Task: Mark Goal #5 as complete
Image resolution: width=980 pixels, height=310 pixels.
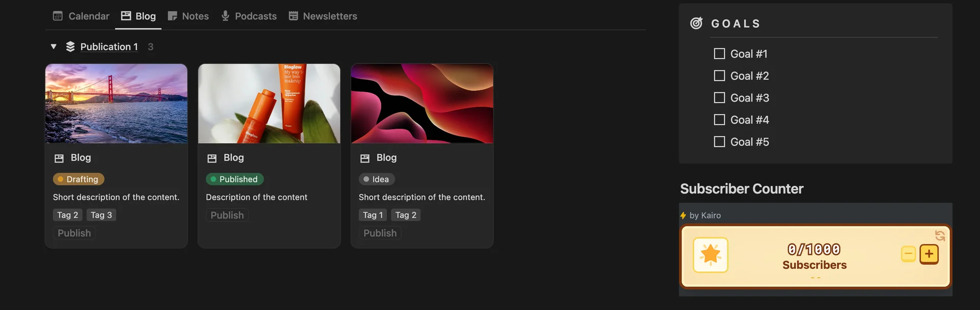Action: pyautogui.click(x=719, y=141)
